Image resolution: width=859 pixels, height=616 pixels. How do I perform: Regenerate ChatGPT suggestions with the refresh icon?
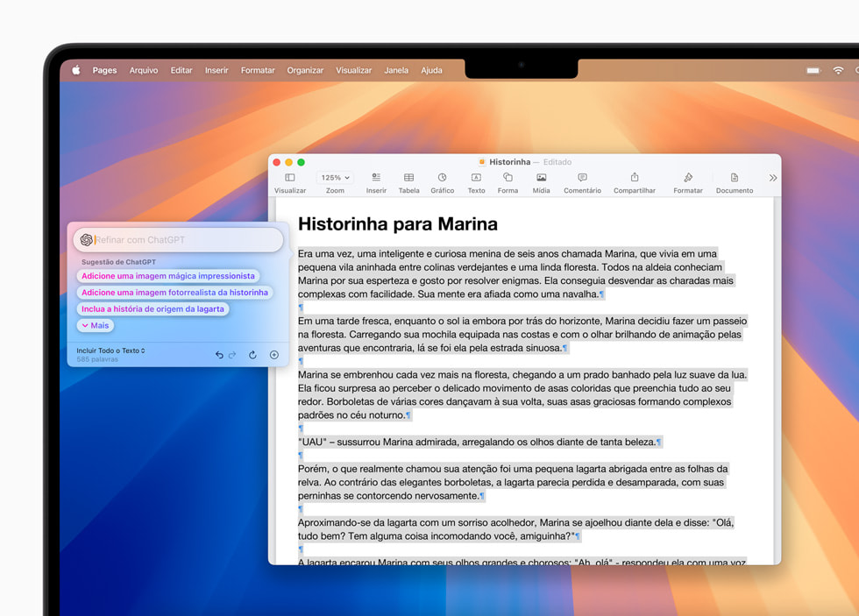click(252, 354)
